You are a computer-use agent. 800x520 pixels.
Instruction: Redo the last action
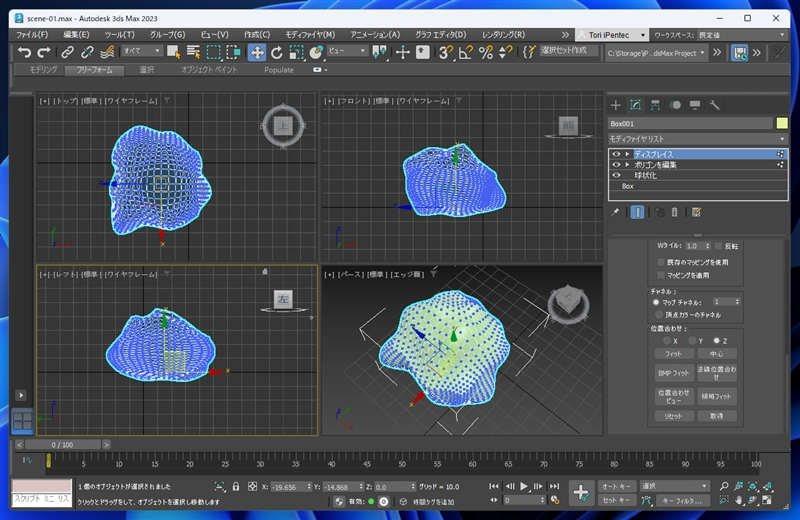44,52
